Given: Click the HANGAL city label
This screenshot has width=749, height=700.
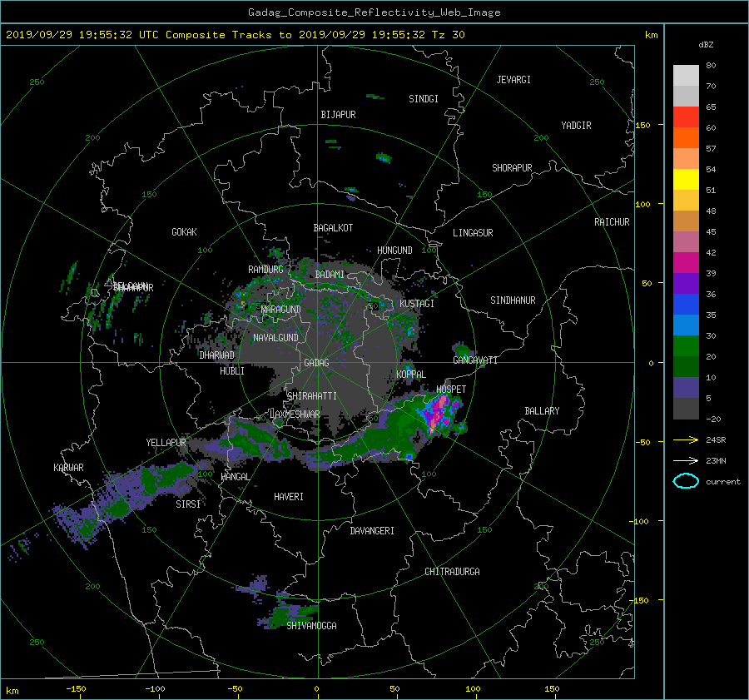Looking at the screenshot, I should (x=236, y=477).
